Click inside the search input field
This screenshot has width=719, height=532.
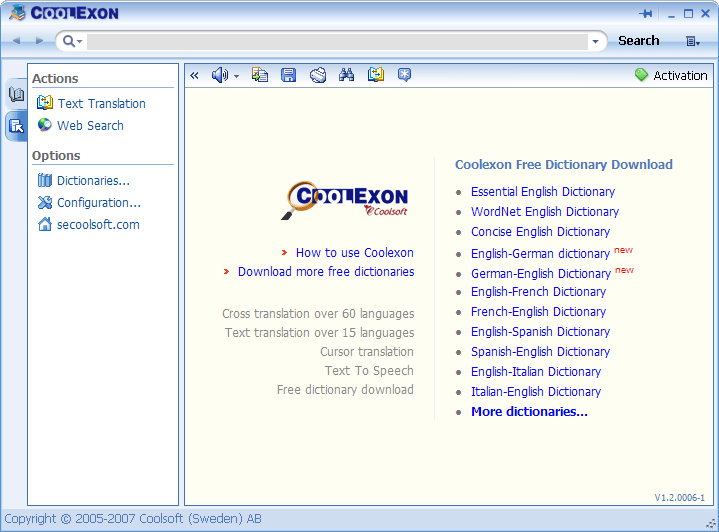337,41
